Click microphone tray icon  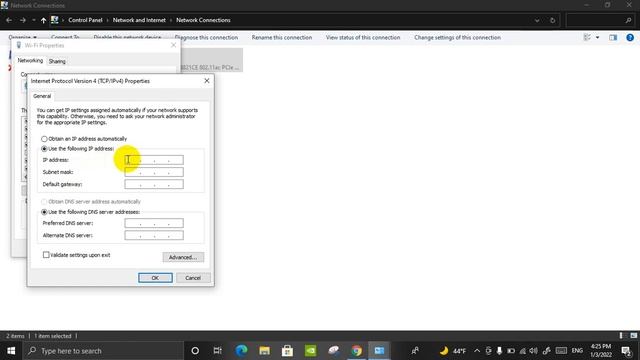click(499, 351)
